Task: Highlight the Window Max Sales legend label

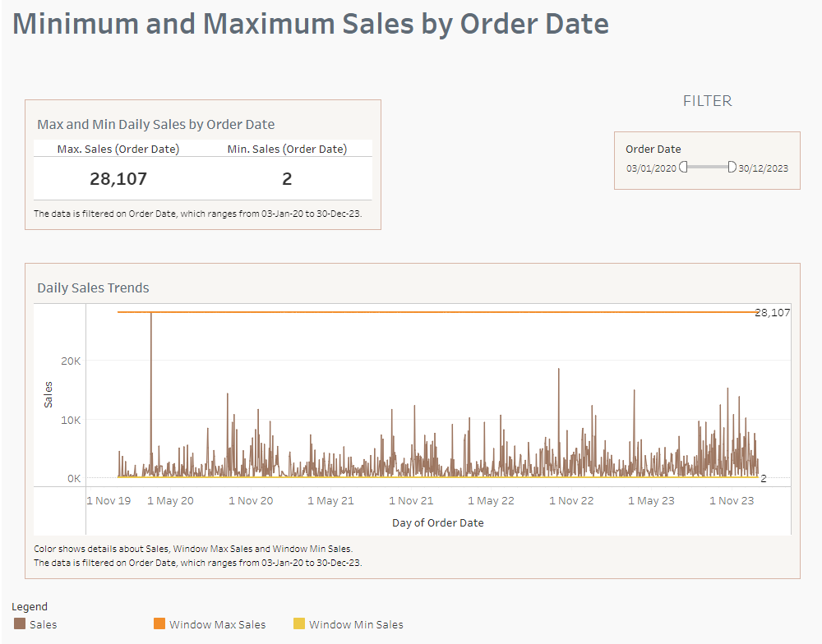Action: click(217, 624)
